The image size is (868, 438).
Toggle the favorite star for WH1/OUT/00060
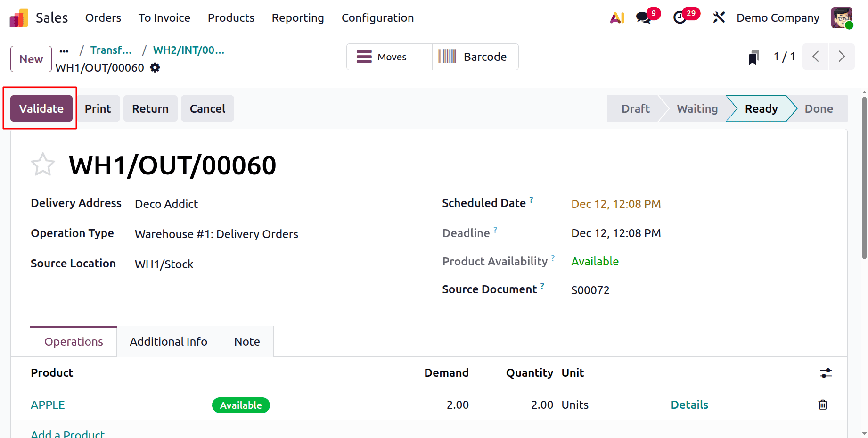[x=43, y=165]
